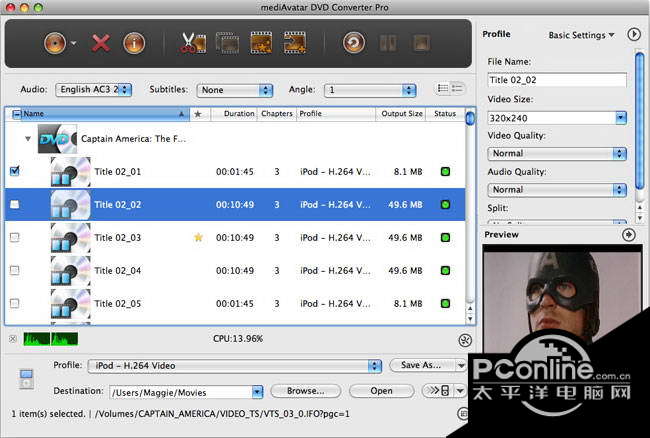Click the Title 02_03 thumbnail
The height and width of the screenshot is (438, 650).
[70, 238]
